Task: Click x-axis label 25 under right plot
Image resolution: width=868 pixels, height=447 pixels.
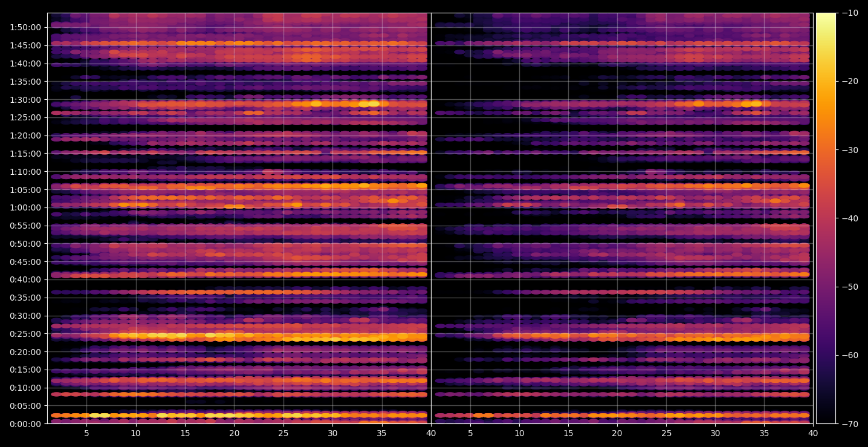Action: (666, 434)
